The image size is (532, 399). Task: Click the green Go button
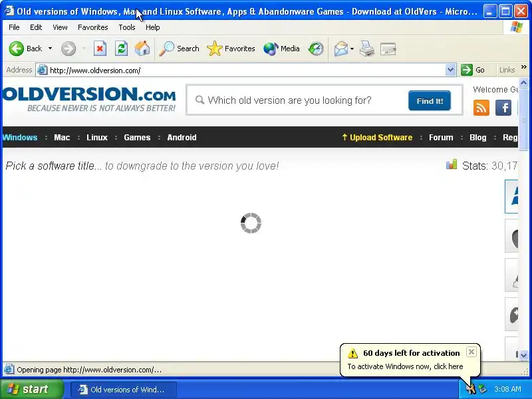(473, 70)
